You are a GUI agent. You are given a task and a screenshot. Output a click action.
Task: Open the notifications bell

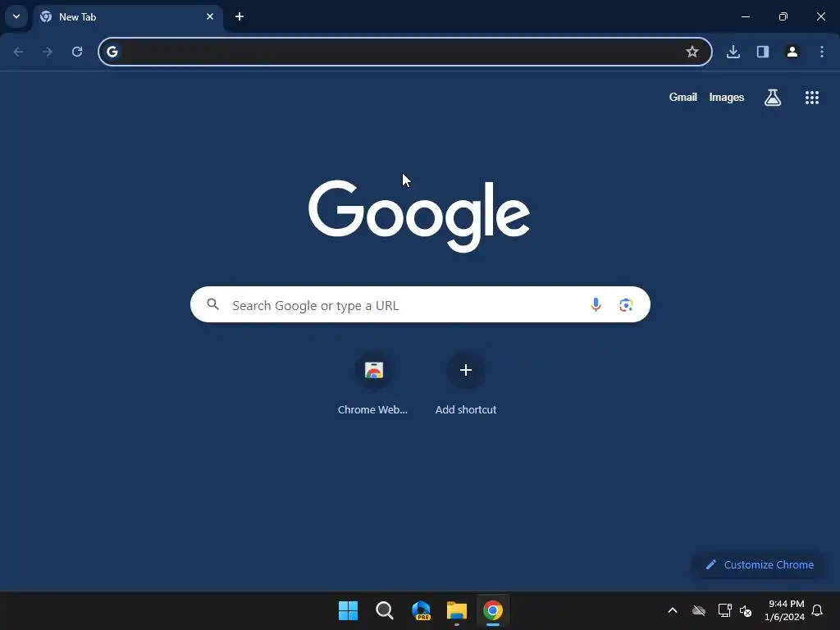tap(817, 610)
